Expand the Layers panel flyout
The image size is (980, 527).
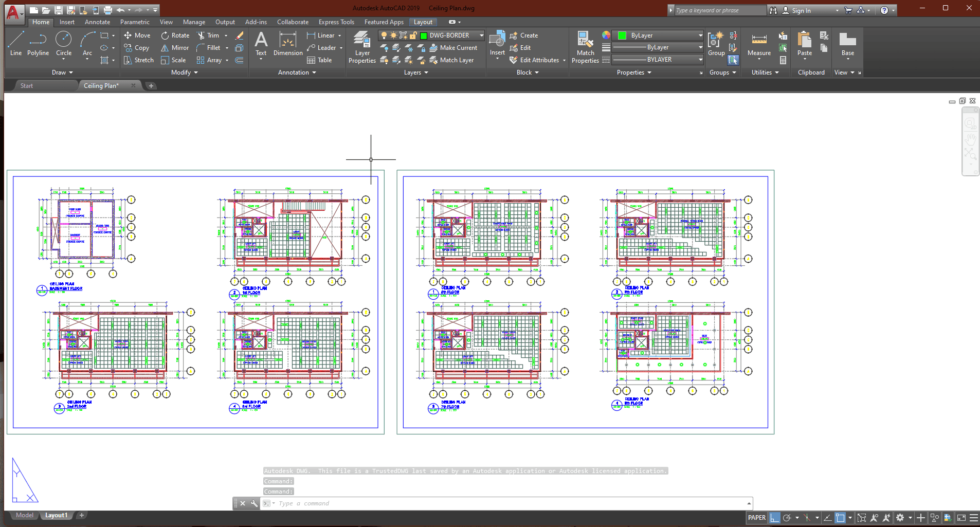(x=416, y=72)
